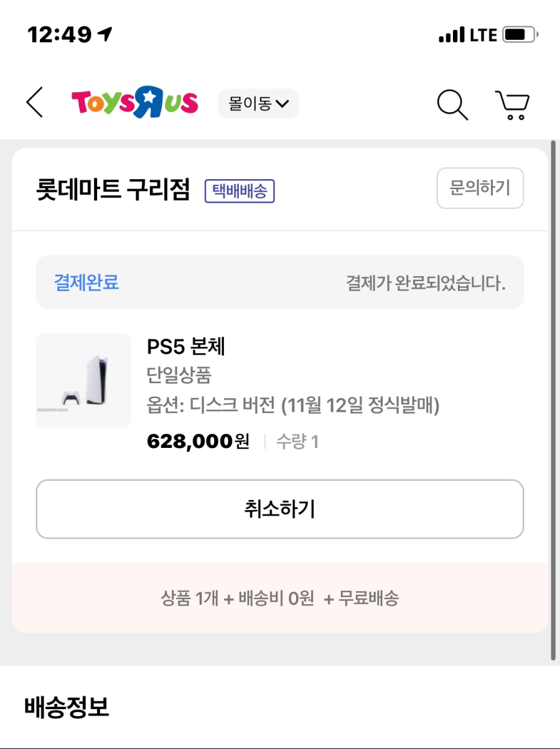Open the shopping cart icon
This screenshot has width=560, height=749.
coord(512,105)
